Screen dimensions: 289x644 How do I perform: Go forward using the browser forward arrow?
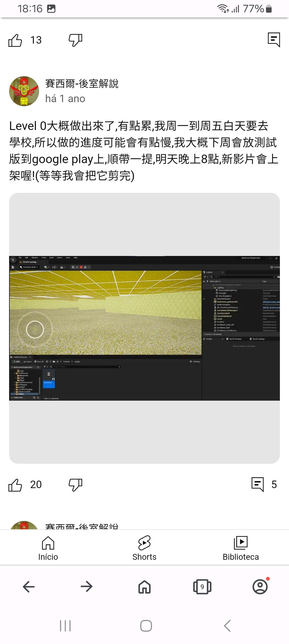(86, 587)
